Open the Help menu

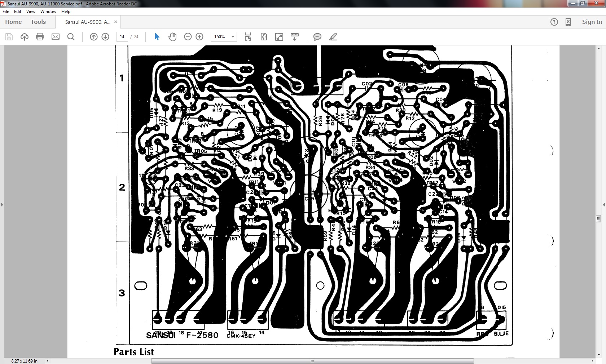66,12
